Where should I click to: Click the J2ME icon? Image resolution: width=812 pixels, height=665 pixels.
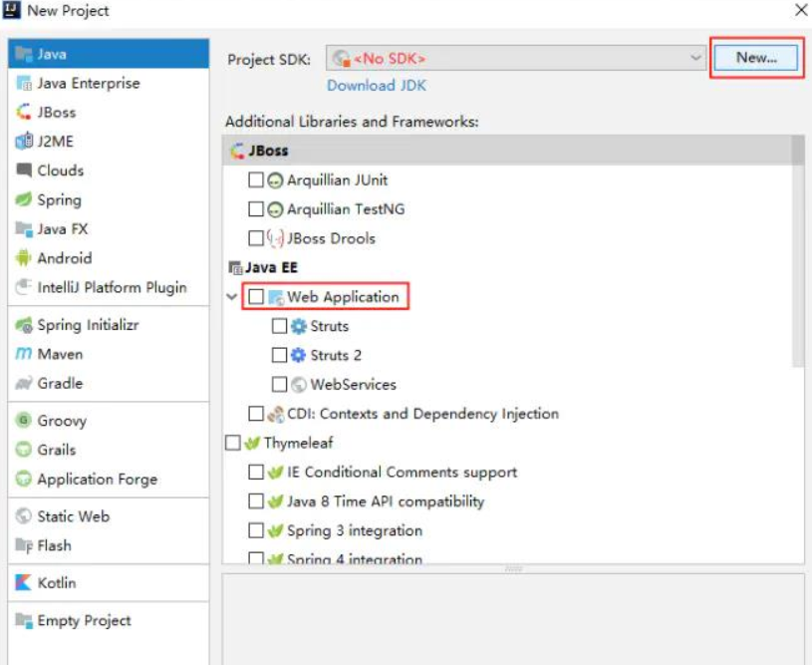point(24,141)
